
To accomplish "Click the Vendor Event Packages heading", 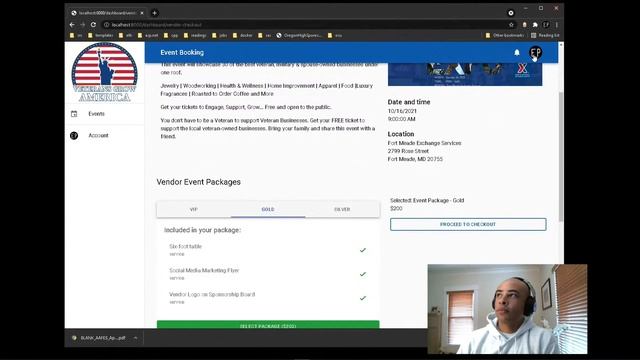I will 198,182.
